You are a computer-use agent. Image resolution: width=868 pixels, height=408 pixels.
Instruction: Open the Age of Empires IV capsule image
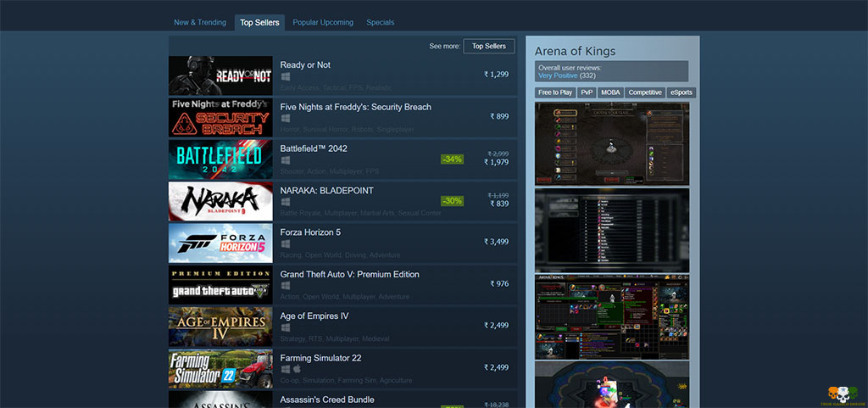220,327
